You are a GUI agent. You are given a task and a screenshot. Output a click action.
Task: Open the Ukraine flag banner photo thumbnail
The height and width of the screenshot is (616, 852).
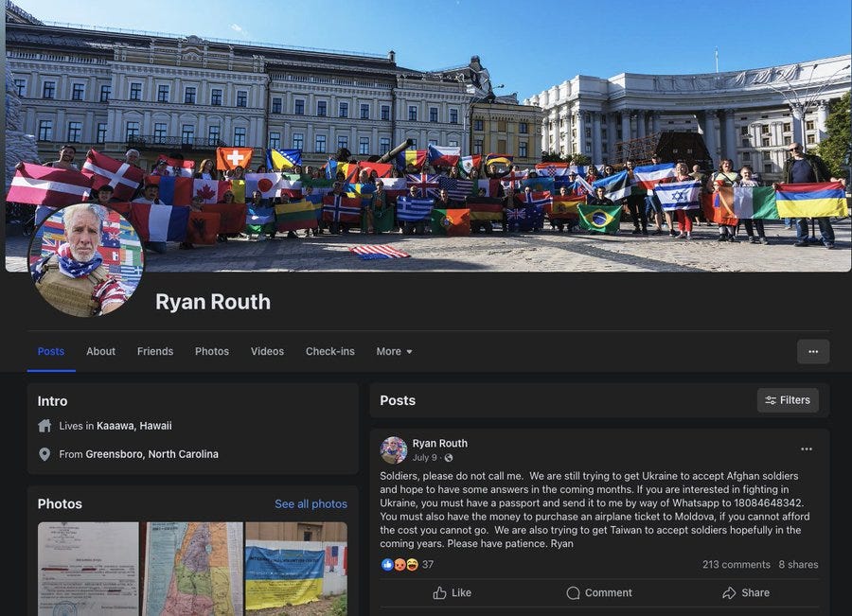[296, 569]
